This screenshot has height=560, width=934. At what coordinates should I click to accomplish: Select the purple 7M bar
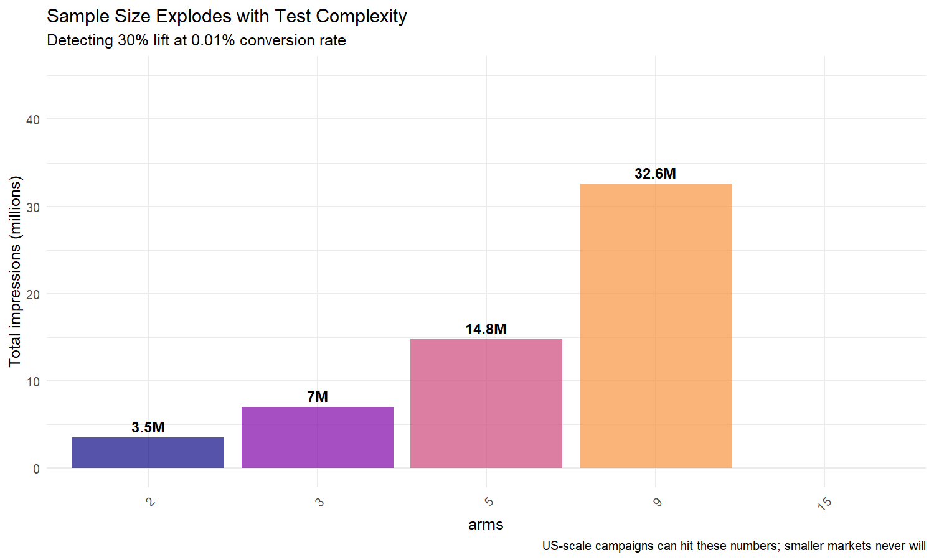(318, 437)
